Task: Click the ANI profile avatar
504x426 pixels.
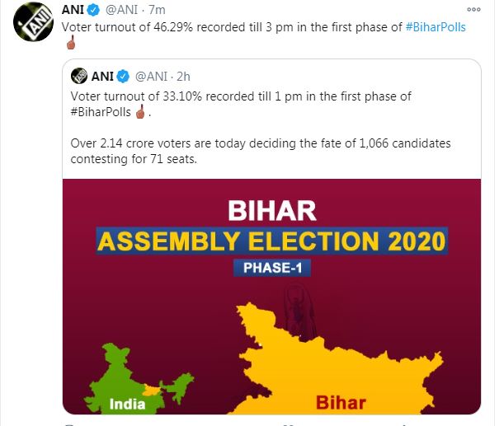Action: point(33,21)
